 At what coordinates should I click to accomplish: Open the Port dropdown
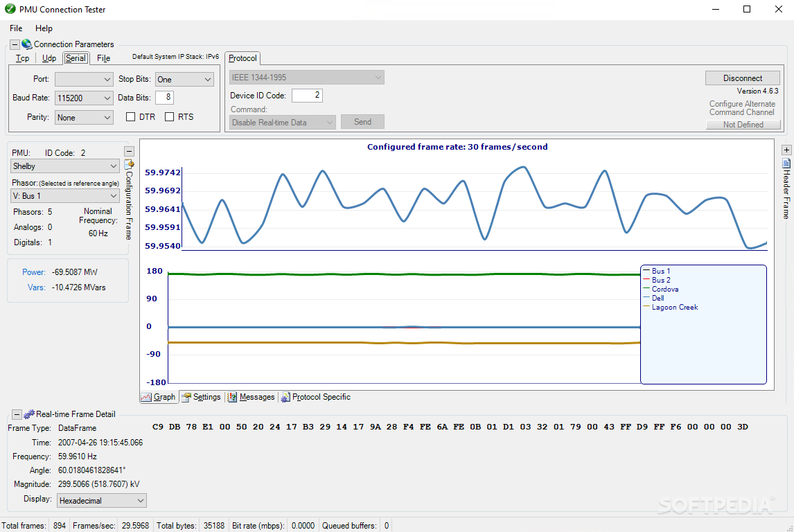[84, 80]
